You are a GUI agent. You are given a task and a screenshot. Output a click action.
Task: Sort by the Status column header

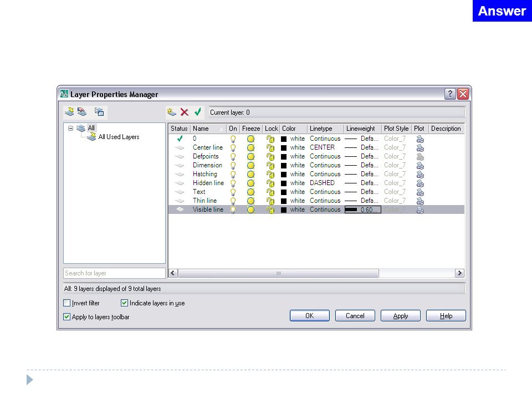click(x=179, y=129)
